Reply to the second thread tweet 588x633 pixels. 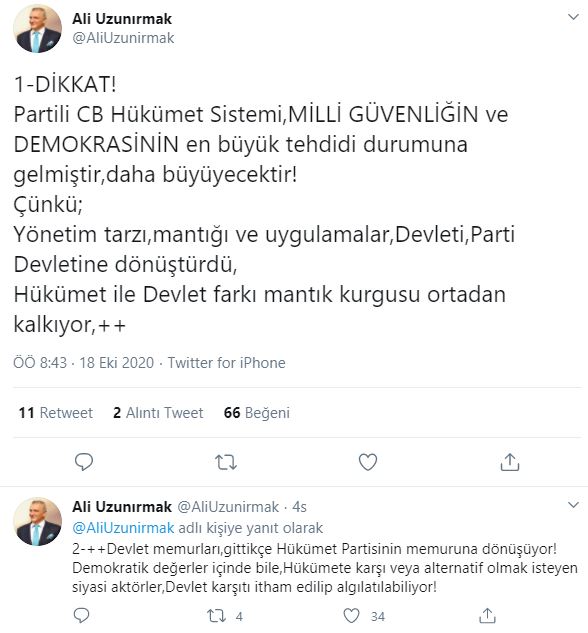pyautogui.click(x=82, y=616)
